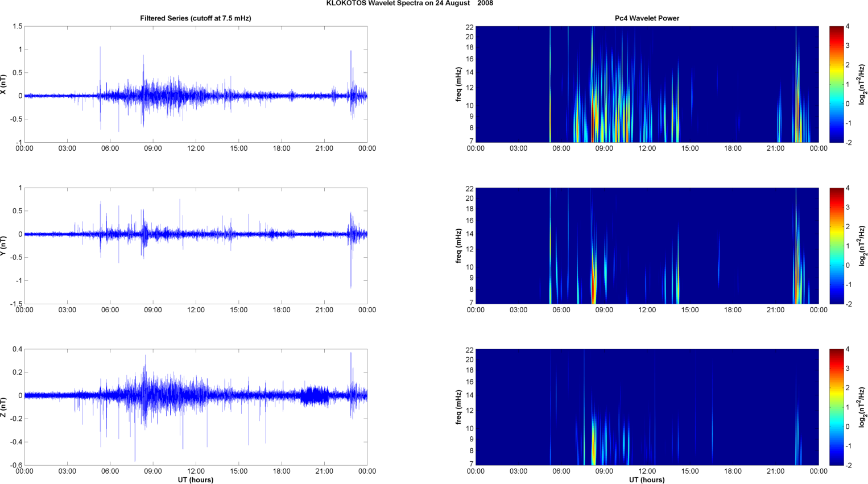868x484 pixels.
Task: Click the log2(nT²/Hz) label of the X-component colorbar
Action: coord(863,84)
